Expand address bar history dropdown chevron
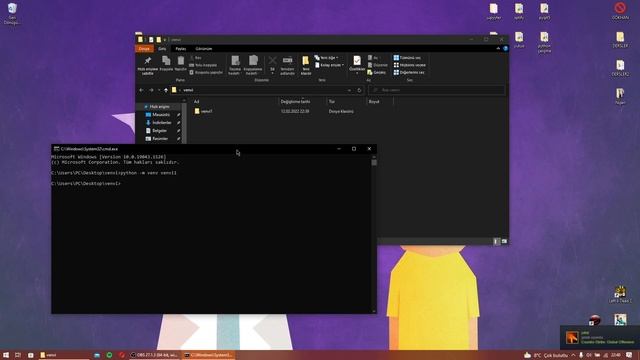The width and height of the screenshot is (640, 360). point(349,90)
